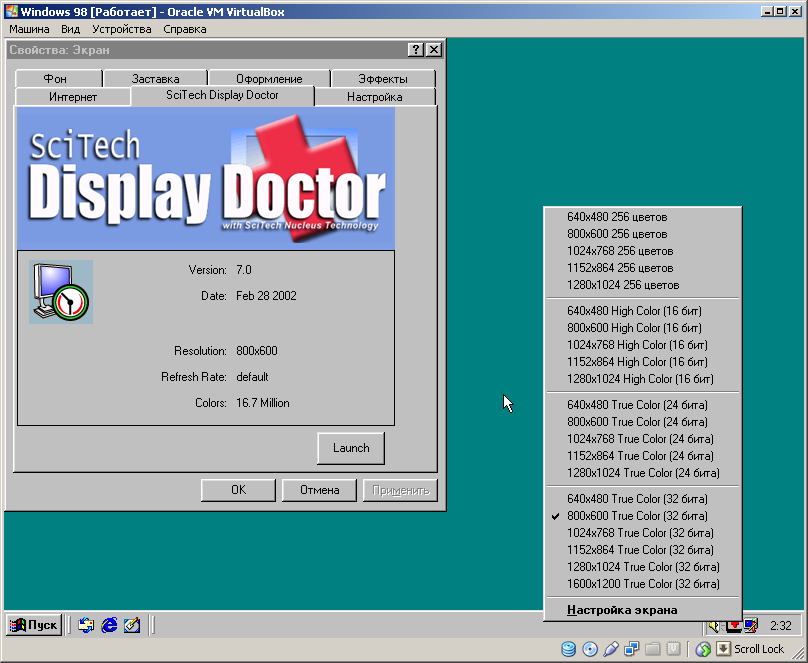Click the VirtualBox network adapters icon
The height and width of the screenshot is (663, 808).
[632, 649]
